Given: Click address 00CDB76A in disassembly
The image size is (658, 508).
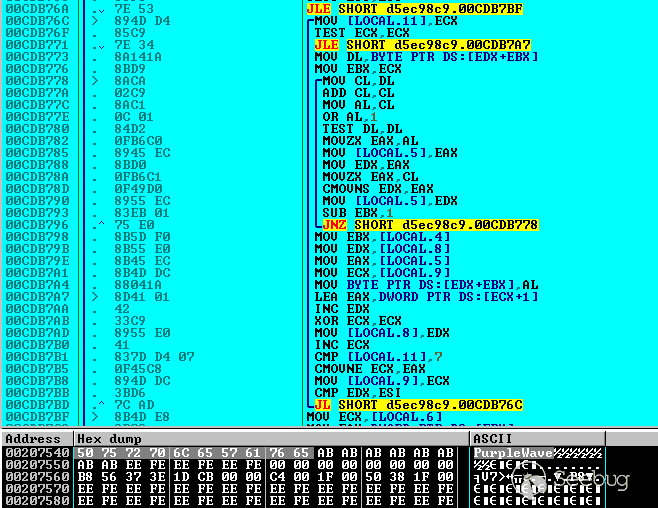Looking at the screenshot, I should [x=37, y=9].
